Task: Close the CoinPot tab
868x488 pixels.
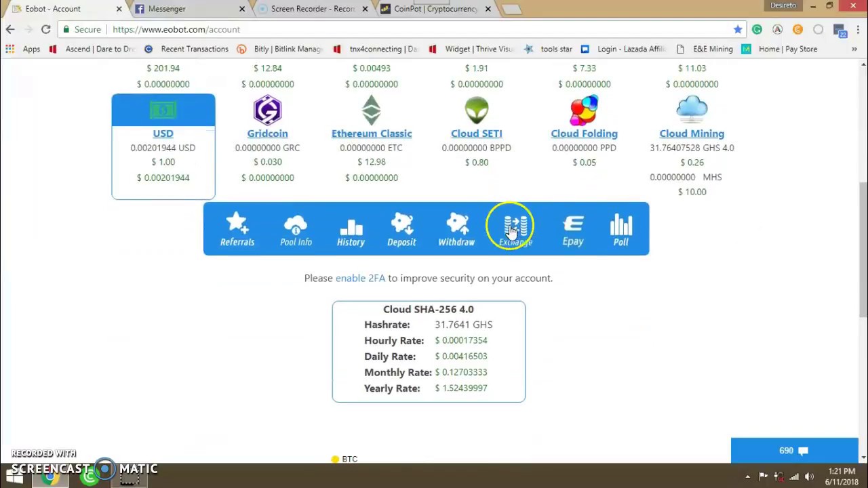Action: click(x=488, y=9)
